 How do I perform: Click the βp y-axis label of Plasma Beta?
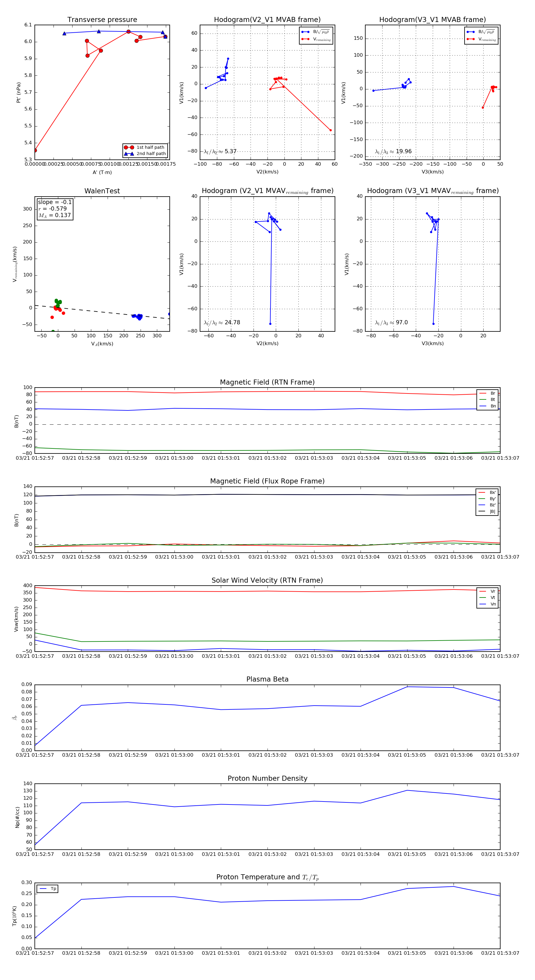(x=15, y=717)
